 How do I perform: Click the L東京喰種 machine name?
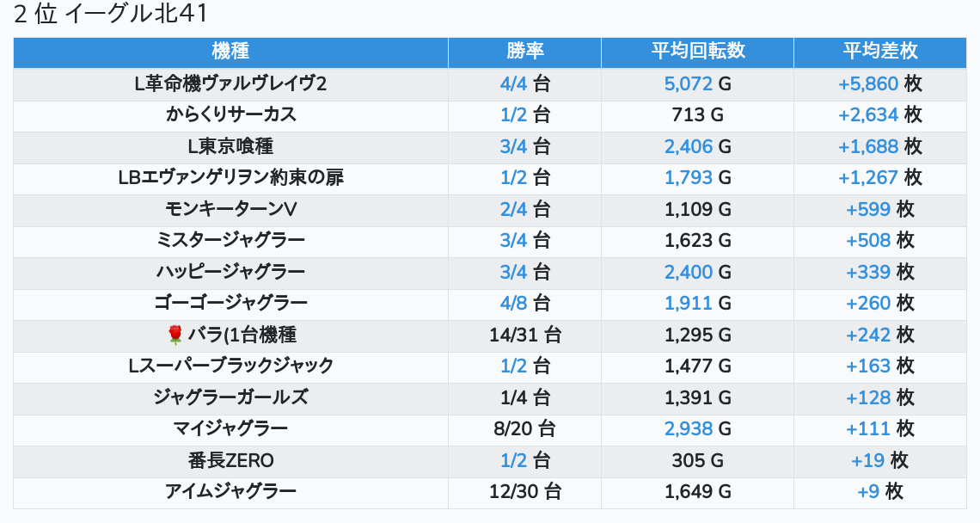click(230, 146)
